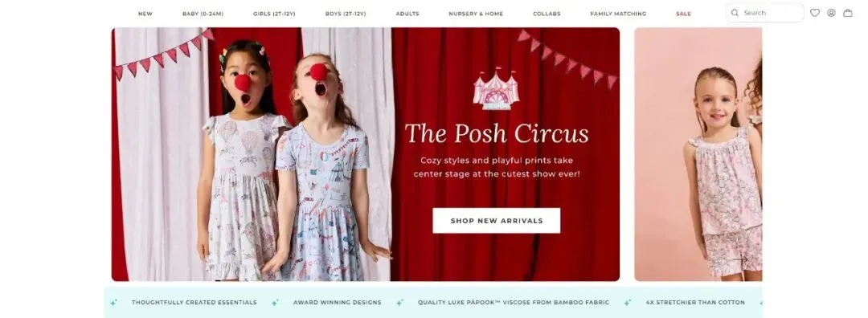
Task: Open the account profile icon
Action: click(831, 13)
